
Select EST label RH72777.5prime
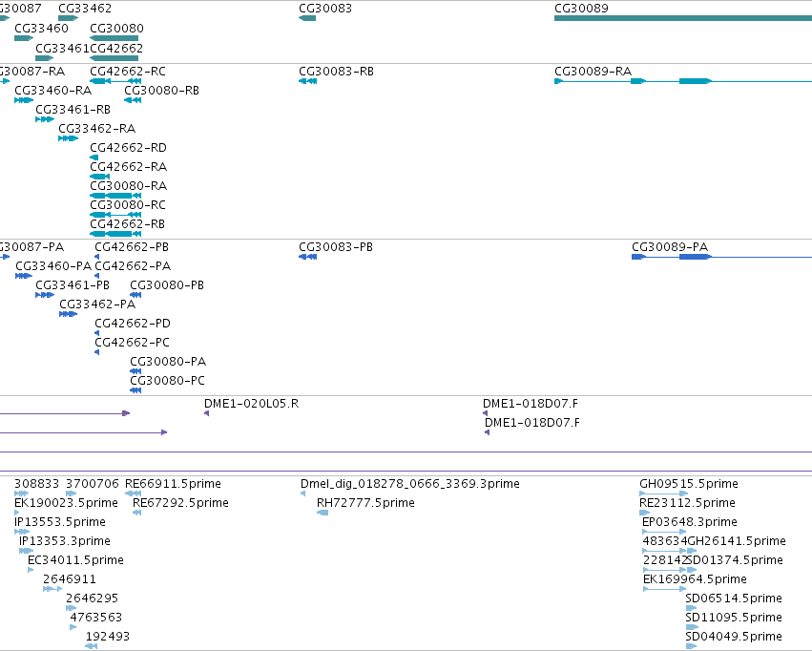pyautogui.click(x=365, y=503)
